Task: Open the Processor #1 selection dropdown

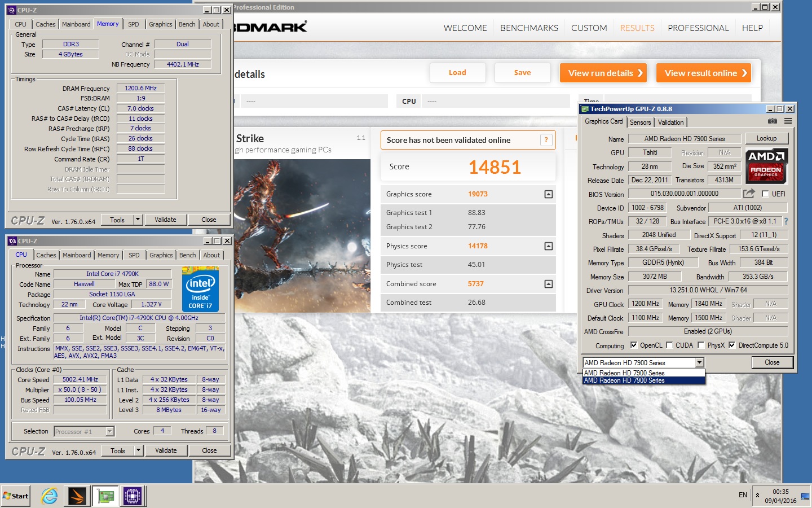Action: tap(110, 432)
